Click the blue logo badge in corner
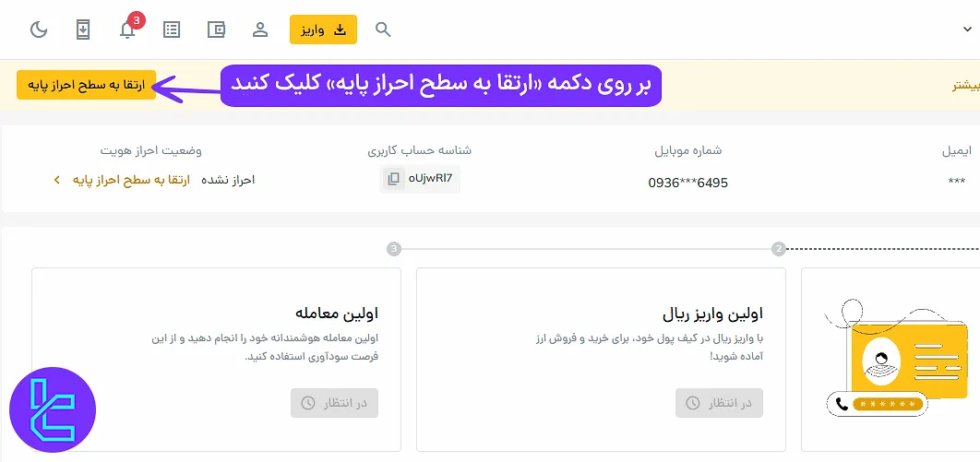The height and width of the screenshot is (462, 980). click(x=53, y=410)
